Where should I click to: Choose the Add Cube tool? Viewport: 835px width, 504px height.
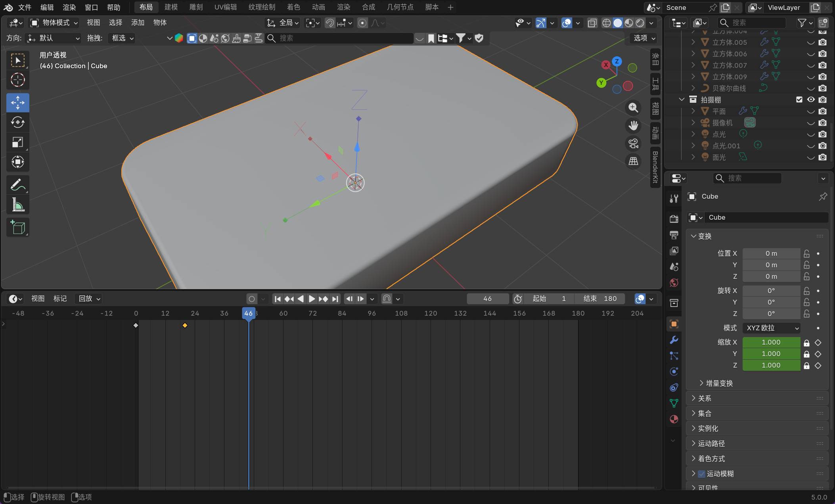[18, 228]
